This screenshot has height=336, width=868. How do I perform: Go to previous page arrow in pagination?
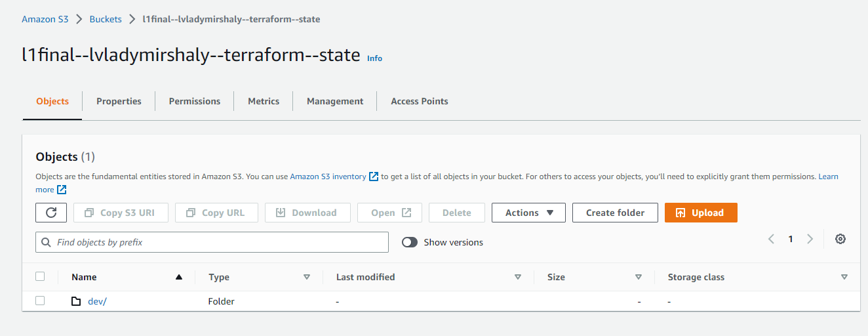click(772, 239)
